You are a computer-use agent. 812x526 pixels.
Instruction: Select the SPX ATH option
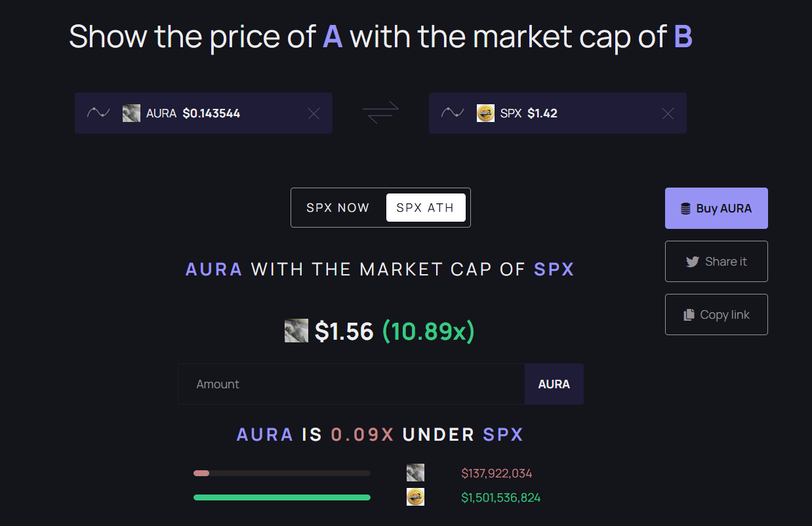click(426, 208)
